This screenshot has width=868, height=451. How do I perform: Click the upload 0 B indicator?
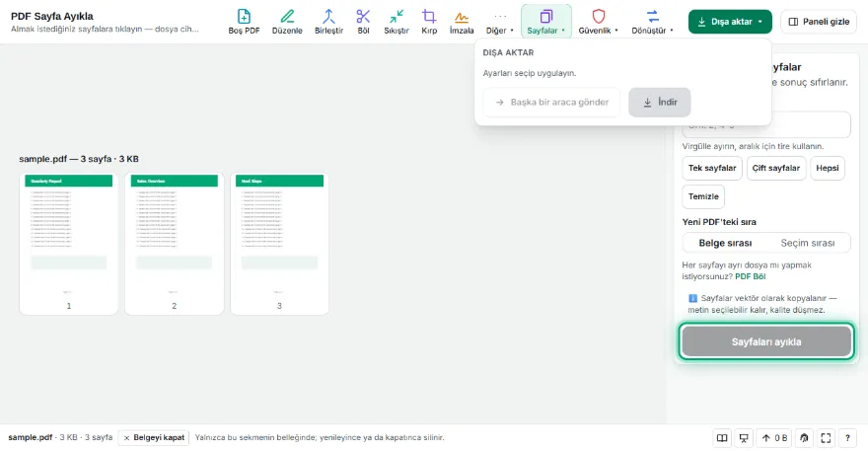(x=774, y=438)
